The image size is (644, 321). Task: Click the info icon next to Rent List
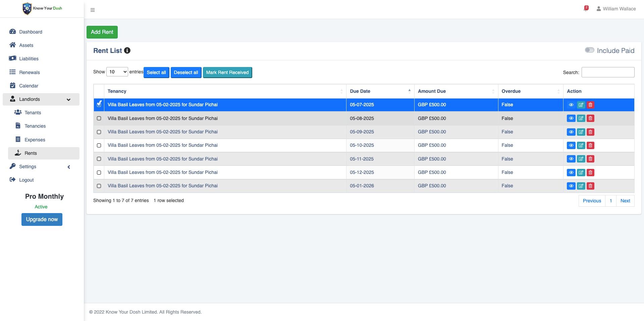127,51
